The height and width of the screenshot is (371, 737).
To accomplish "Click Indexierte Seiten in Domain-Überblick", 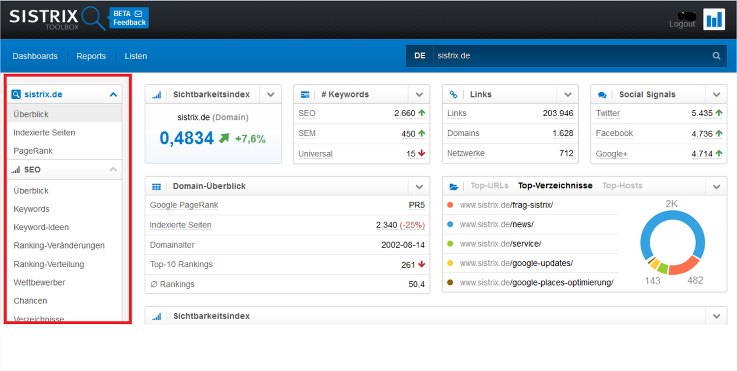I will (x=180, y=225).
